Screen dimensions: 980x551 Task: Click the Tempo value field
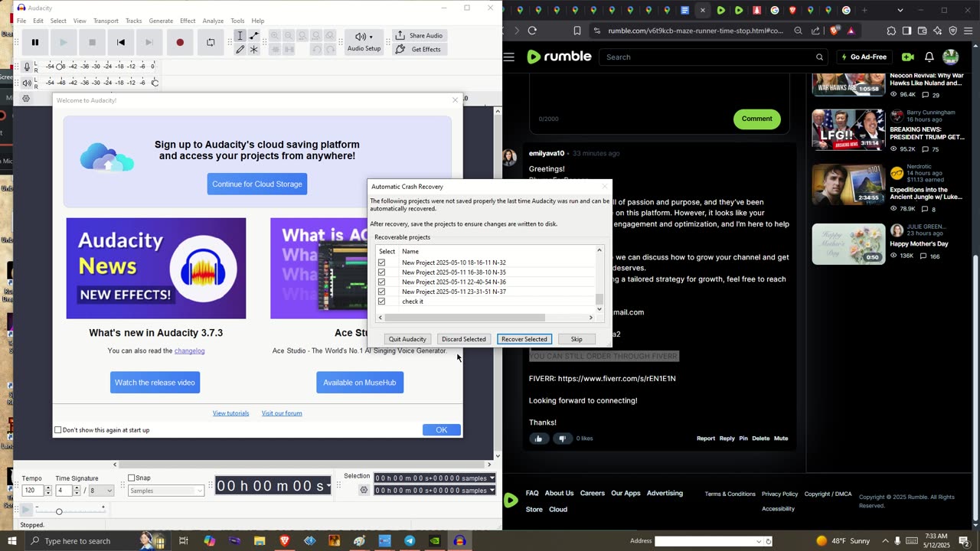(x=33, y=491)
